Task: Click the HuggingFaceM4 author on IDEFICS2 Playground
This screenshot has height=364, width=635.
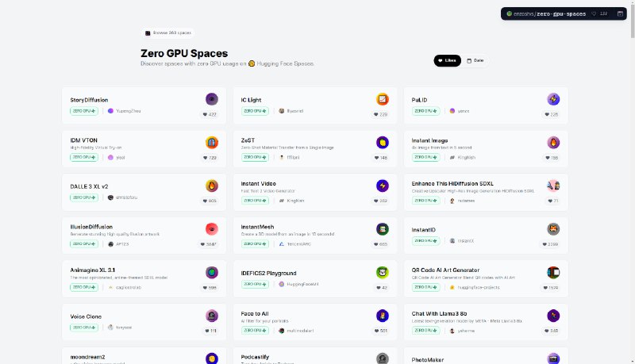Action: (x=302, y=285)
